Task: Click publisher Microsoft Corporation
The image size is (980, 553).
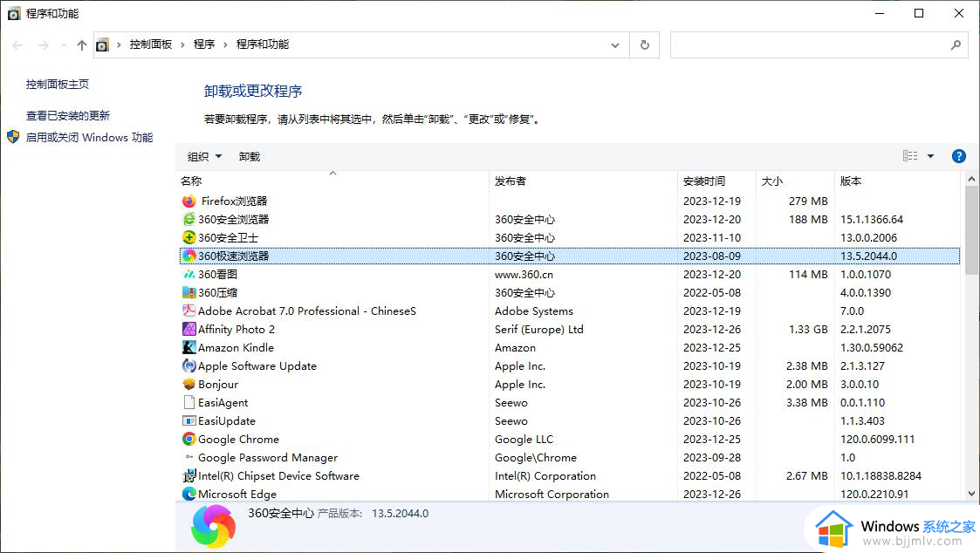Action: [552, 495]
